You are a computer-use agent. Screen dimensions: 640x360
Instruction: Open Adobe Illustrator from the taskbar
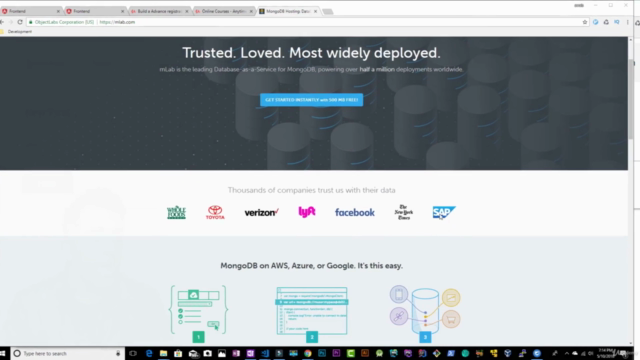[x=365, y=353]
